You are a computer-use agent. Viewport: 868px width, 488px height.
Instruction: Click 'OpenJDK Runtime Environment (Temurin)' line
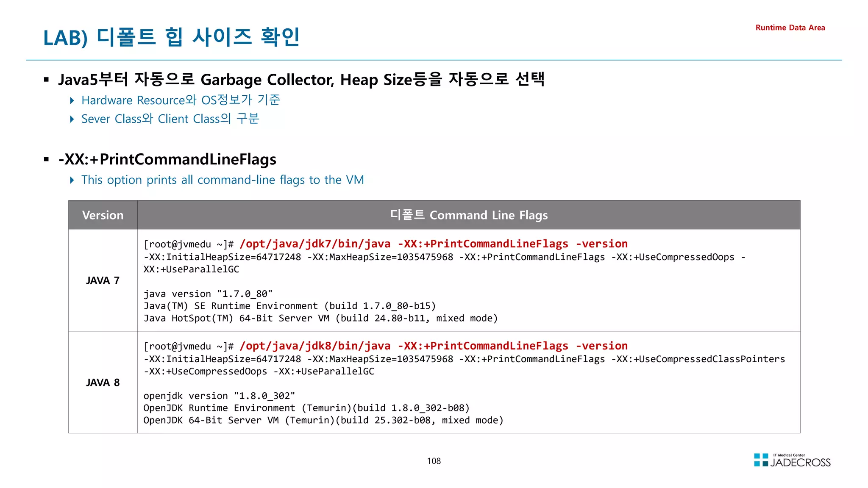click(x=306, y=408)
